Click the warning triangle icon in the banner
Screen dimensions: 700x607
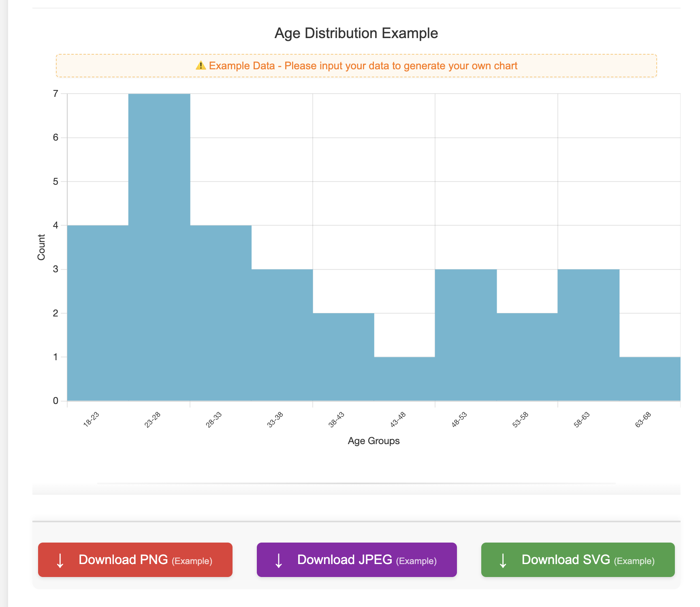tap(201, 65)
